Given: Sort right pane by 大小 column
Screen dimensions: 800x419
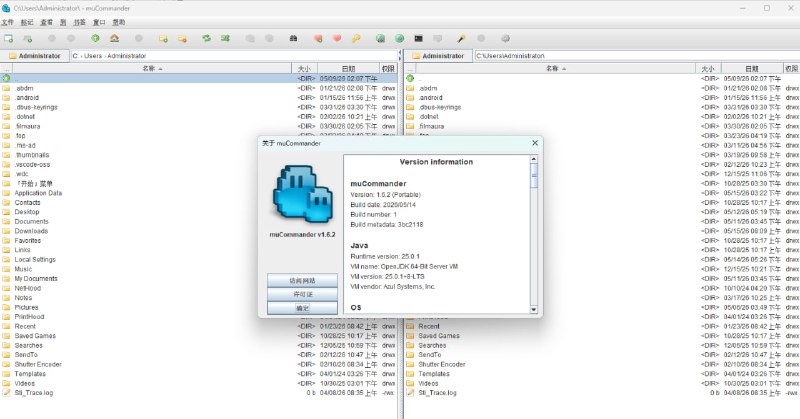Looking at the screenshot, I should 708,68.
